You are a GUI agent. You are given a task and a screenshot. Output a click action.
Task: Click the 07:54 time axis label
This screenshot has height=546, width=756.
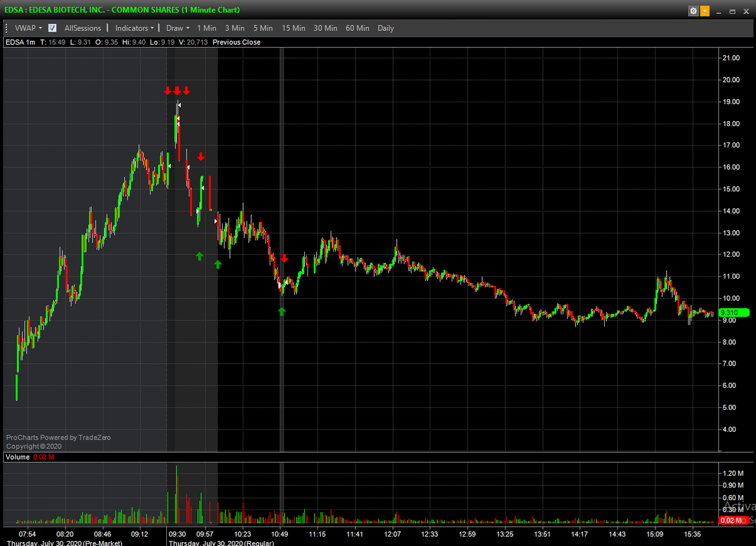(27, 534)
